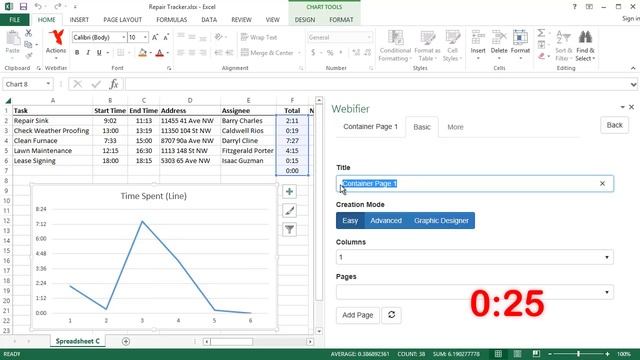Click AutoSum sigma icon
Viewport: 640px width, 360px height.
coord(541,33)
